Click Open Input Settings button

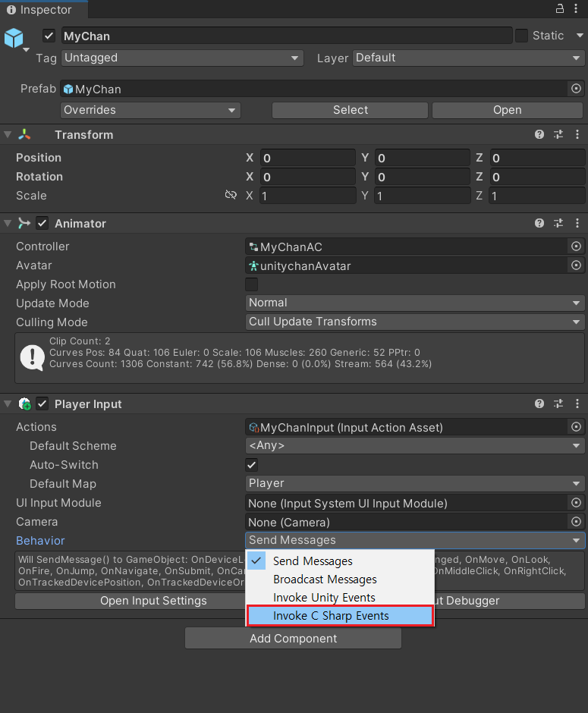(130, 601)
